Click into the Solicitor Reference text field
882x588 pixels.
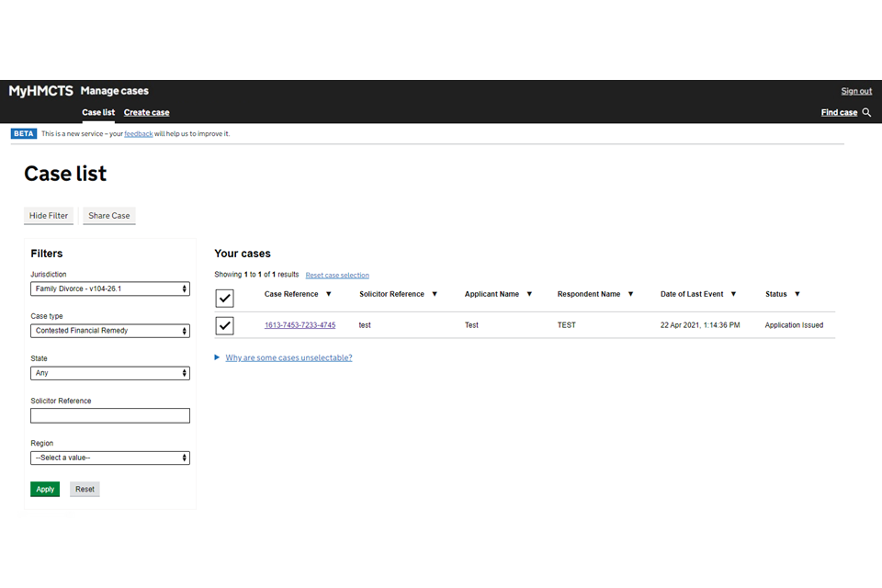[x=110, y=415]
